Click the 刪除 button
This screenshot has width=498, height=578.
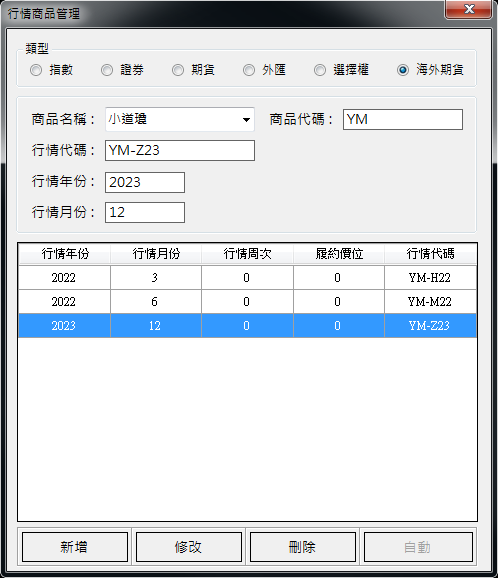pyautogui.click(x=303, y=547)
